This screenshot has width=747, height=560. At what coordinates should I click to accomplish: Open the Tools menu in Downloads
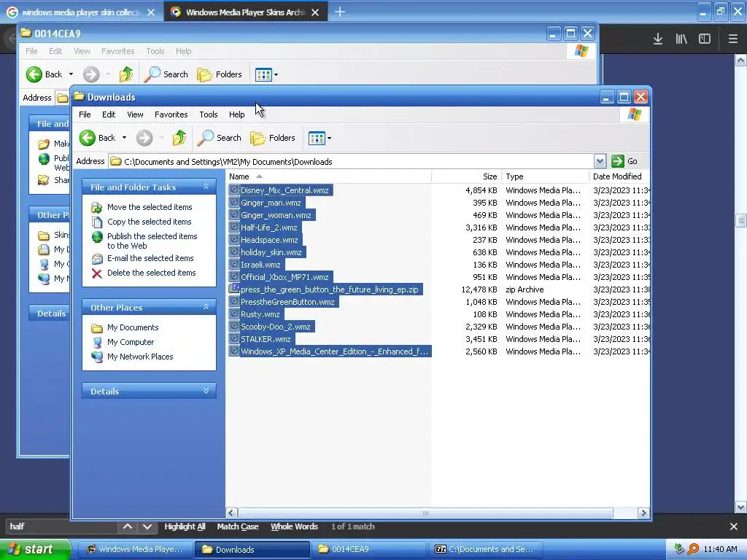pyautogui.click(x=208, y=114)
